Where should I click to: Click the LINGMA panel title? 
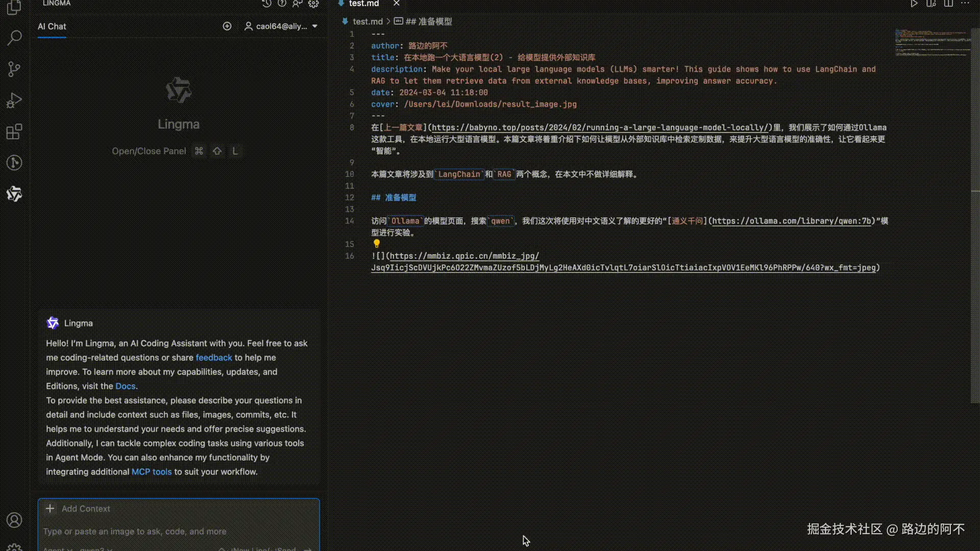click(x=57, y=4)
